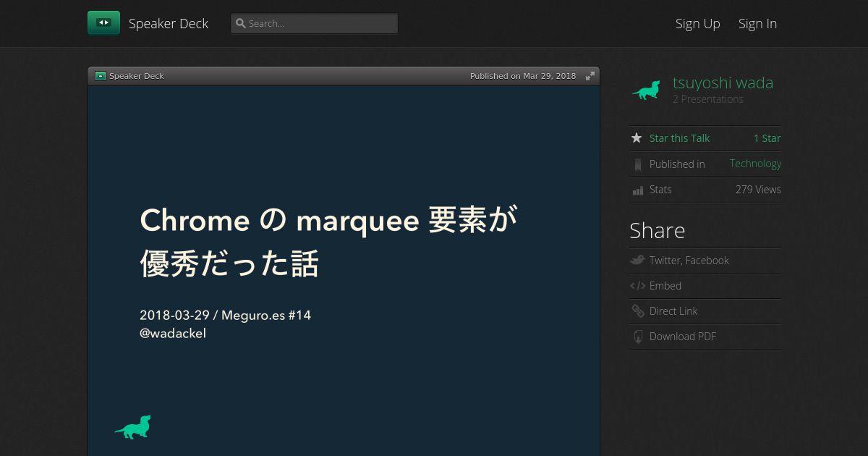The width and height of the screenshot is (868, 456).
Task: Open the Embed option
Action: (x=665, y=286)
